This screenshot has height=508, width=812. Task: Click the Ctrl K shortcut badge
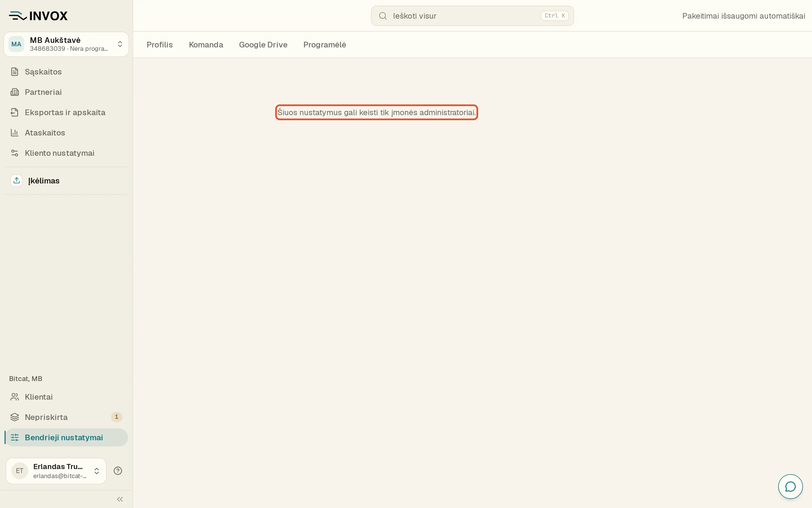click(554, 16)
